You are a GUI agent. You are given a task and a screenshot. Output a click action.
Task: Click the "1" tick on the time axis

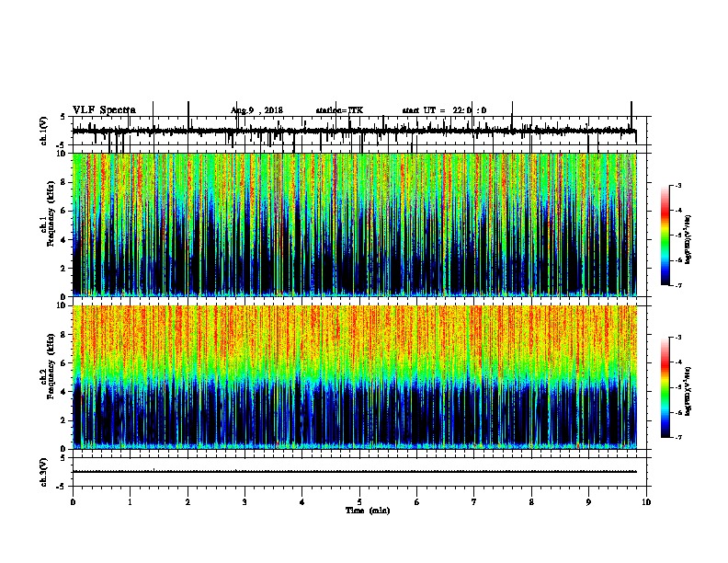(130, 502)
